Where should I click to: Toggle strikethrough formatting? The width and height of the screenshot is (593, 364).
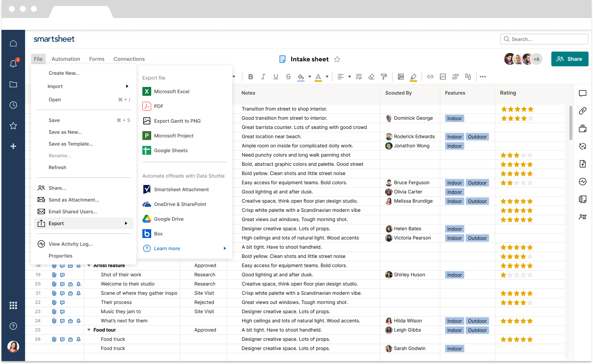pyautogui.click(x=288, y=77)
